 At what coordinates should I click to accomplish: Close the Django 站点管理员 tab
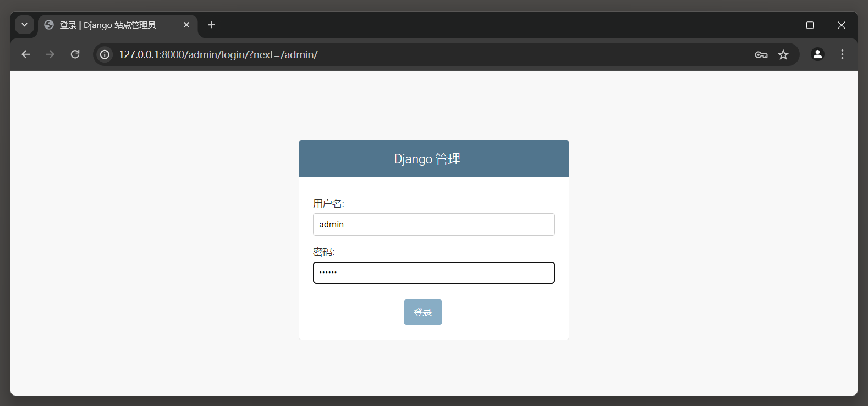click(x=186, y=25)
